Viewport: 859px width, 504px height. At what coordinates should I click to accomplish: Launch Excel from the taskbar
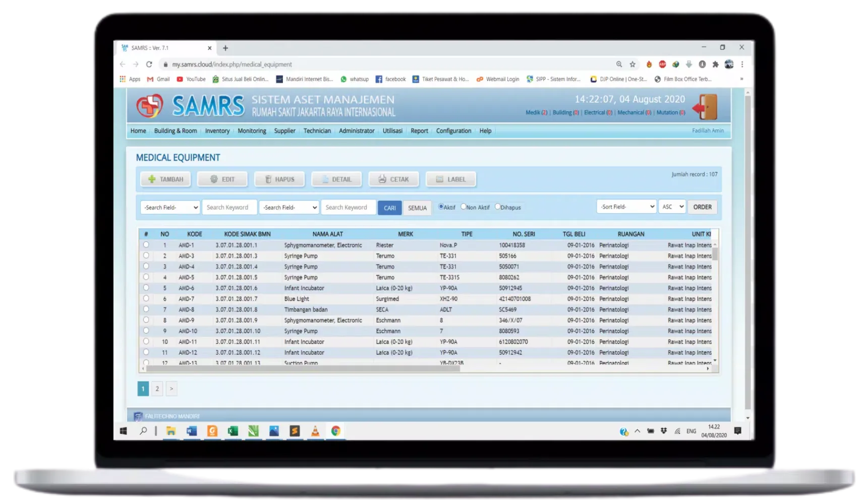click(233, 431)
